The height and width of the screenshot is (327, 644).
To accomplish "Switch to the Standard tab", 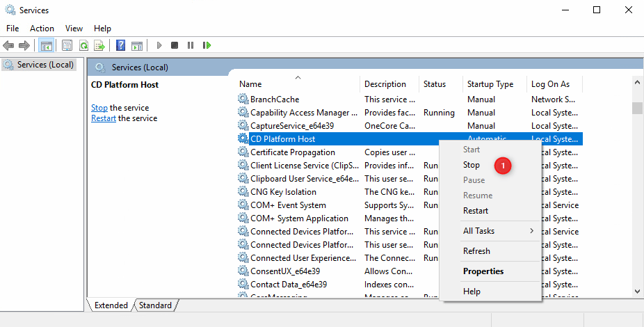I will click(155, 305).
